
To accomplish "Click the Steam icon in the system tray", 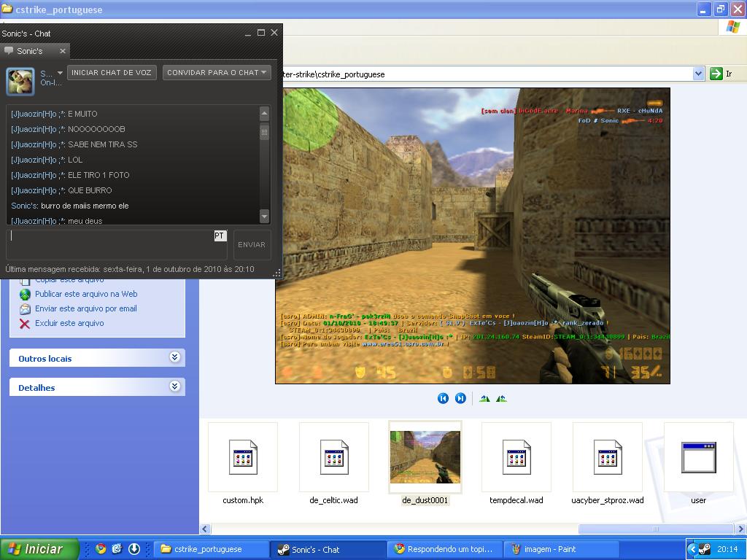I will (705, 549).
